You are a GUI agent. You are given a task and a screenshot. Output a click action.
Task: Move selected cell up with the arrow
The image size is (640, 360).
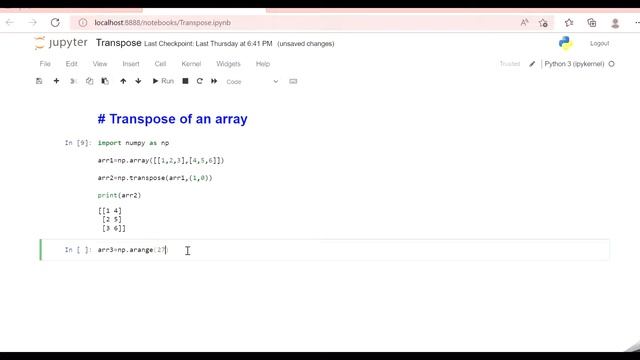point(123,81)
